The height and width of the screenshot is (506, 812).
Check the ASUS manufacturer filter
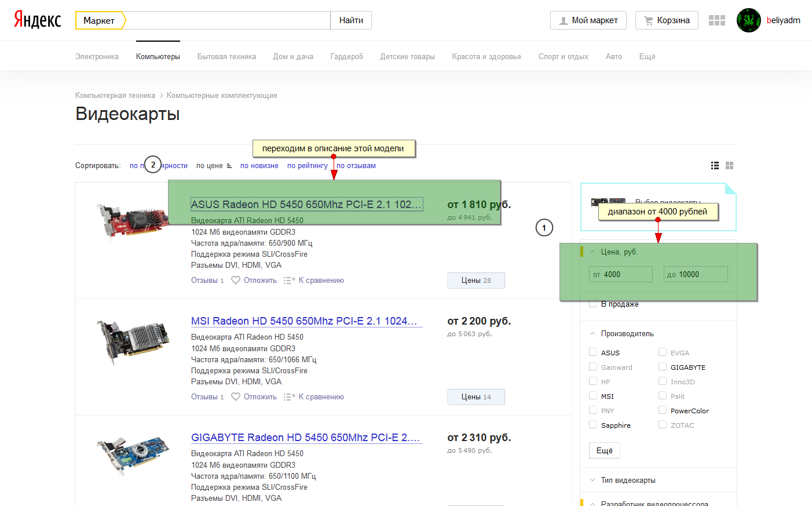[x=593, y=352]
